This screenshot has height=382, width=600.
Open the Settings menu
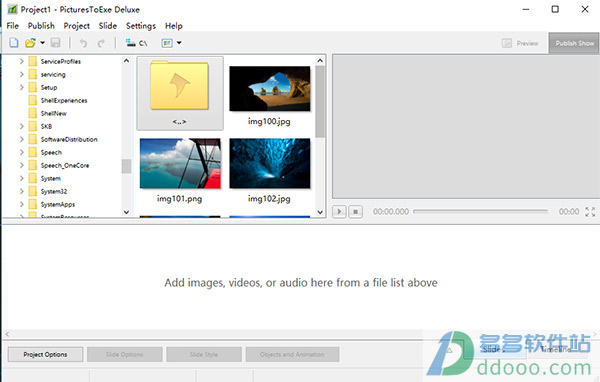tap(141, 26)
